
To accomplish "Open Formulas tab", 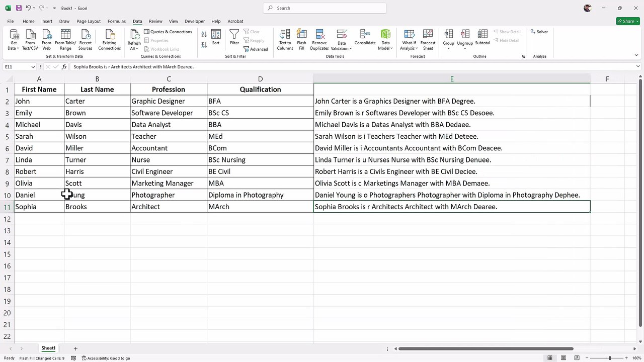I will click(x=117, y=21).
